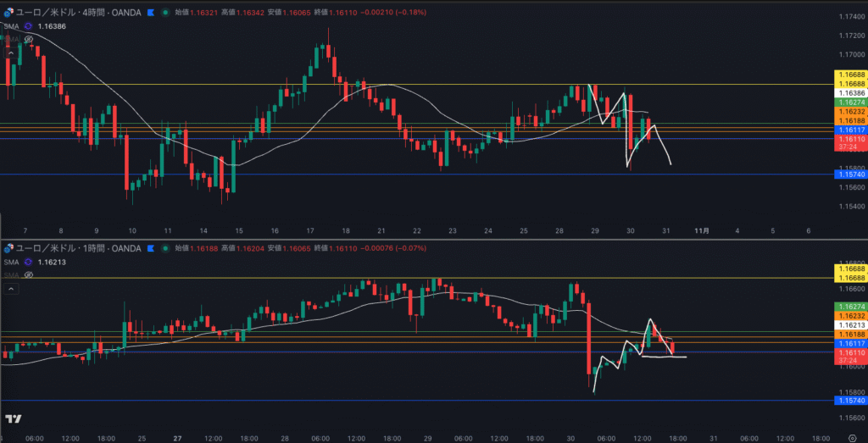Click the 11月 date label on the upper time axis

701,230
